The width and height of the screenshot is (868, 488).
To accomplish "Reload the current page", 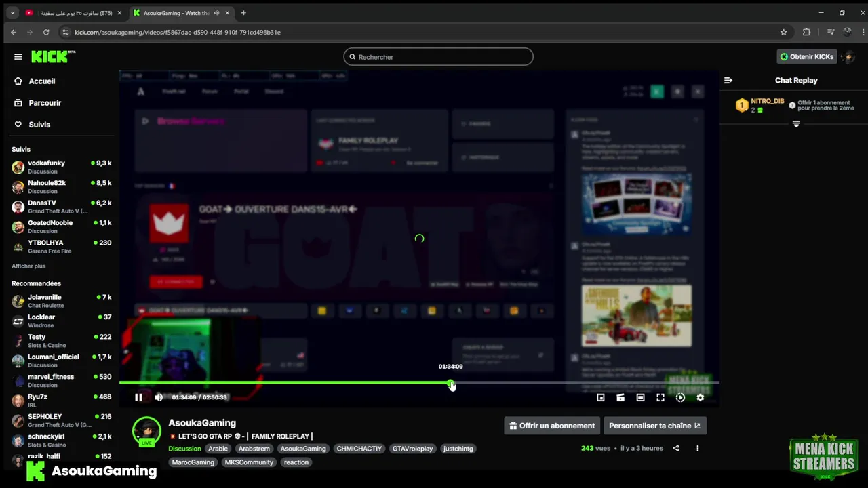I will [x=46, y=32].
